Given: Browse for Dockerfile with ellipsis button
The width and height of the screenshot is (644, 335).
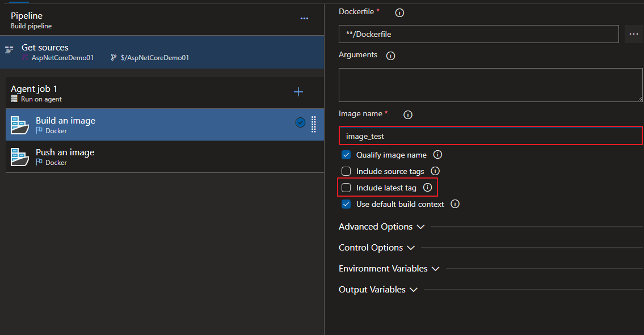Looking at the screenshot, I should coord(634,34).
